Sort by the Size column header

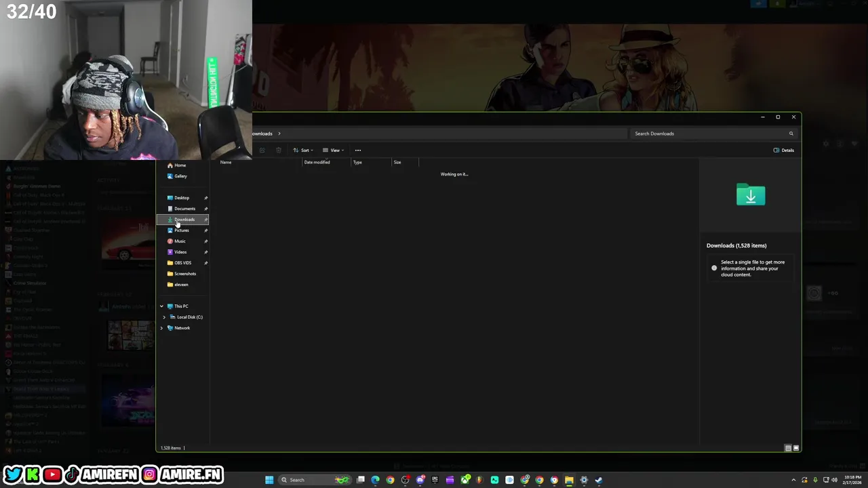click(397, 163)
